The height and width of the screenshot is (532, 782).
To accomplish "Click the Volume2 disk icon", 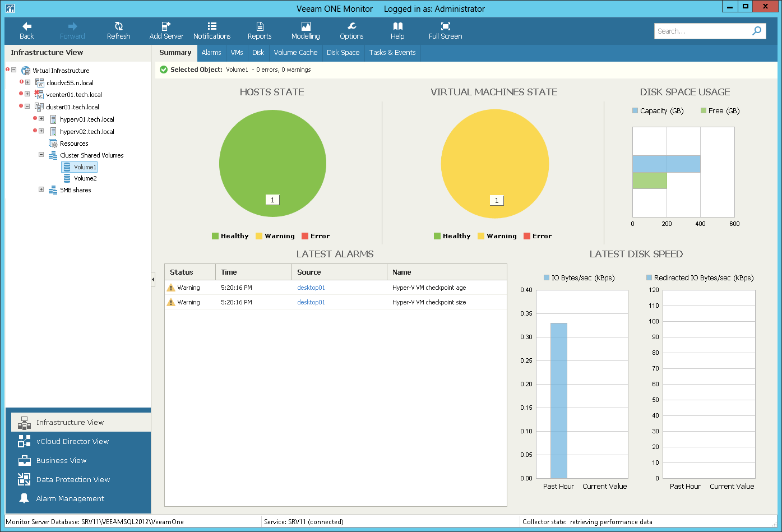I will click(x=67, y=178).
